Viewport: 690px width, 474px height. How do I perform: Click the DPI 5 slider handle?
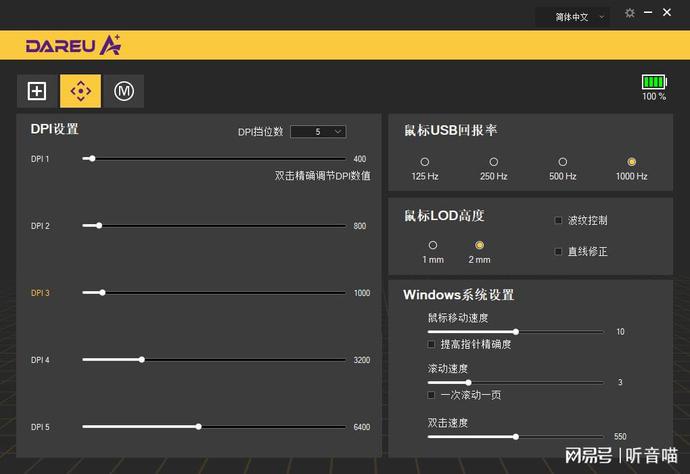click(x=199, y=427)
